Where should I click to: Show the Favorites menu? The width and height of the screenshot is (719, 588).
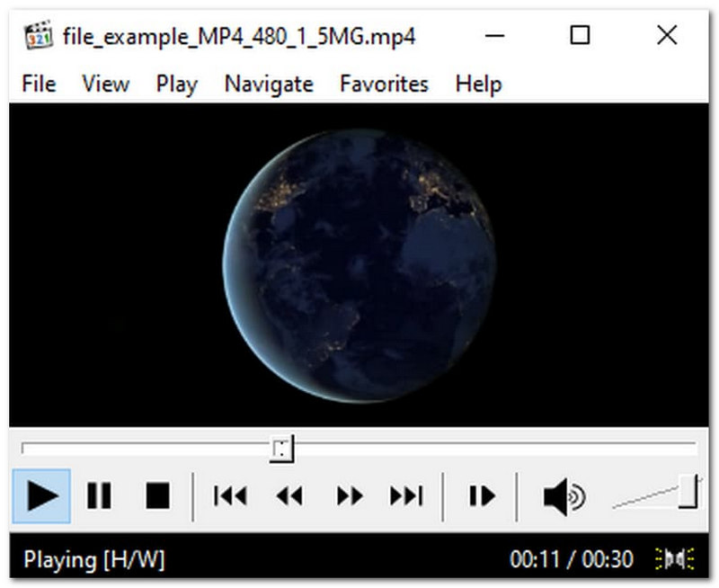pos(384,85)
